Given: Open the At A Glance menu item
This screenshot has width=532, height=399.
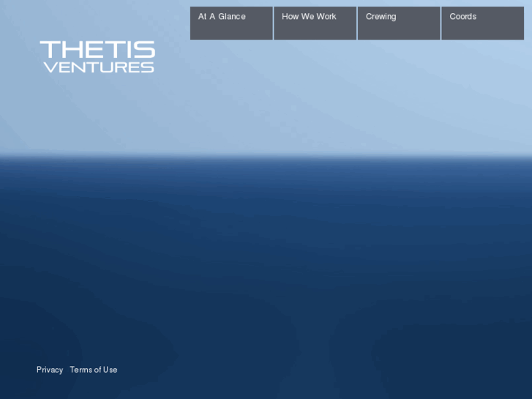Looking at the screenshot, I should click(231, 23).
